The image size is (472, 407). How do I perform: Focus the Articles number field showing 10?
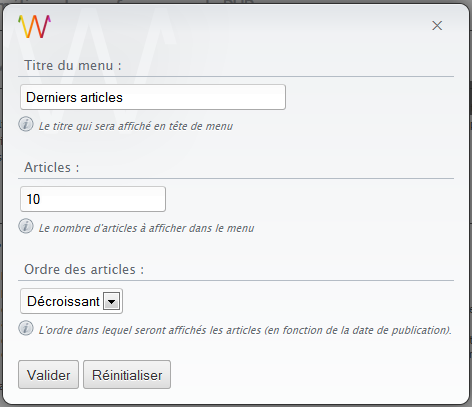[x=93, y=199]
